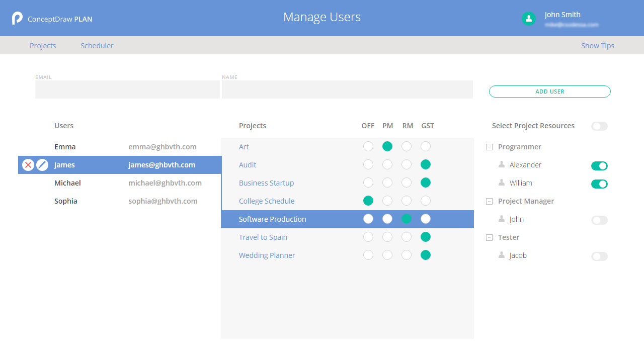Click the Show Tips link

click(x=598, y=46)
